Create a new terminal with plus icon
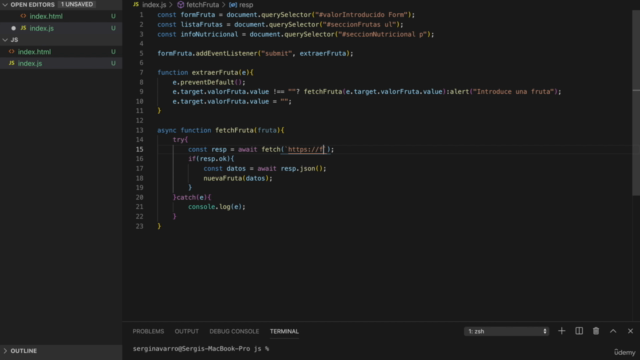 tap(562, 331)
